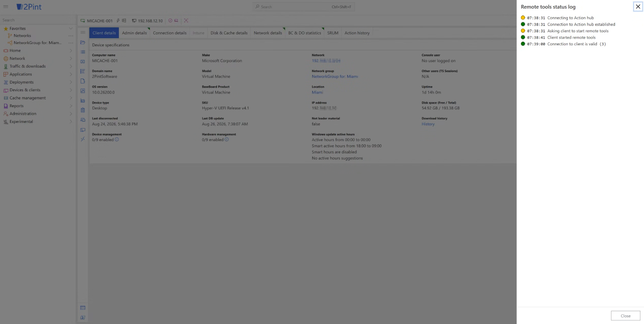Click the lightning bolt icon beside MICACHE-001
This screenshot has height=324, width=644.
pyautogui.click(x=118, y=20)
